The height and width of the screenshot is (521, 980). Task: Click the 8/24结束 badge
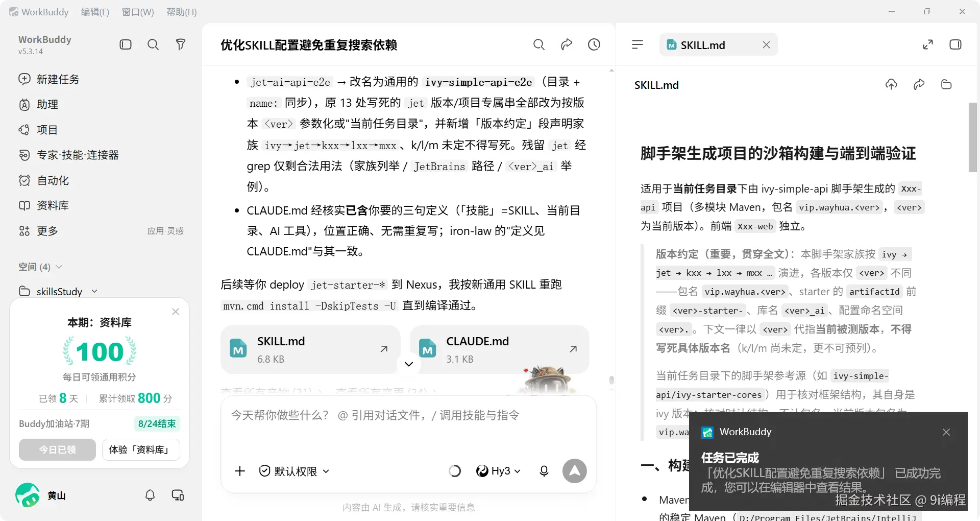[157, 423]
